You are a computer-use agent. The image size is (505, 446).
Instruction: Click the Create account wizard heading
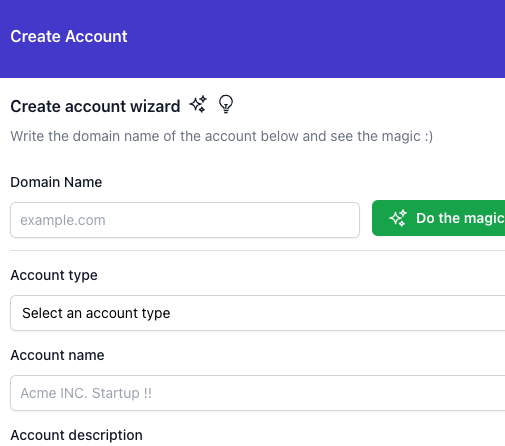click(95, 106)
